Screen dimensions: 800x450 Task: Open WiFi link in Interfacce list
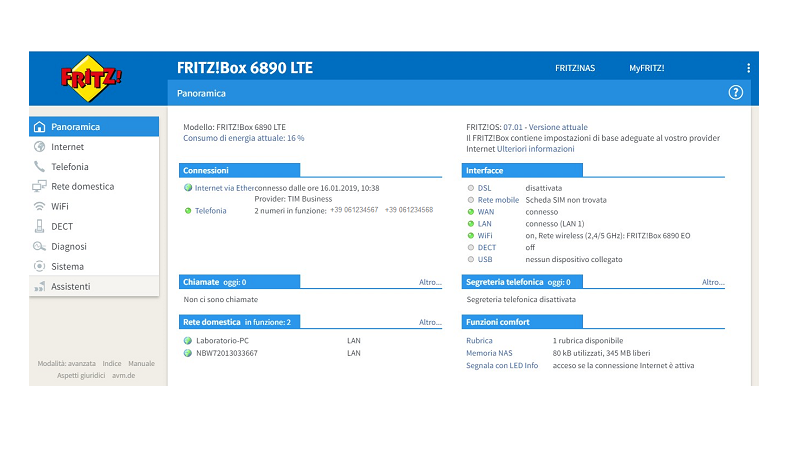[485, 236]
